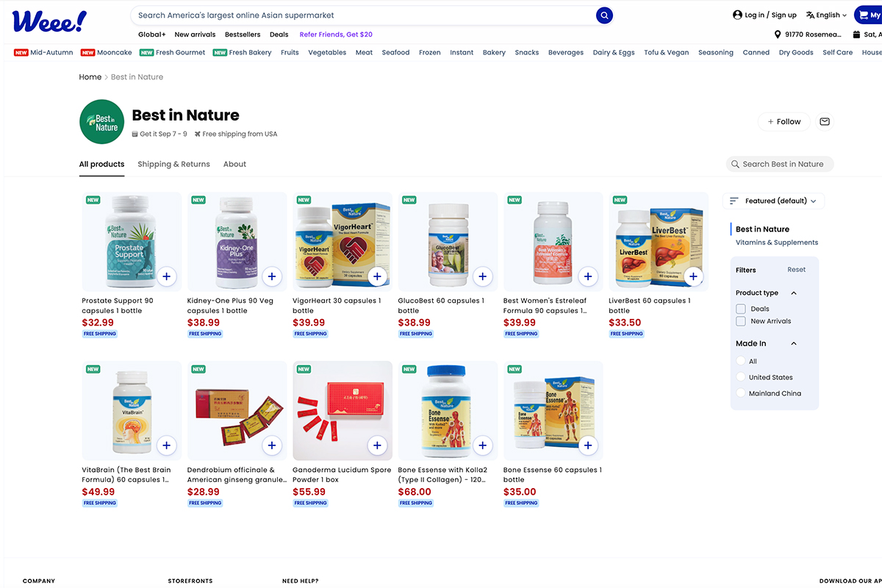Follow the Best in Nature store
Viewport: 882px width, 588px height.
click(784, 122)
